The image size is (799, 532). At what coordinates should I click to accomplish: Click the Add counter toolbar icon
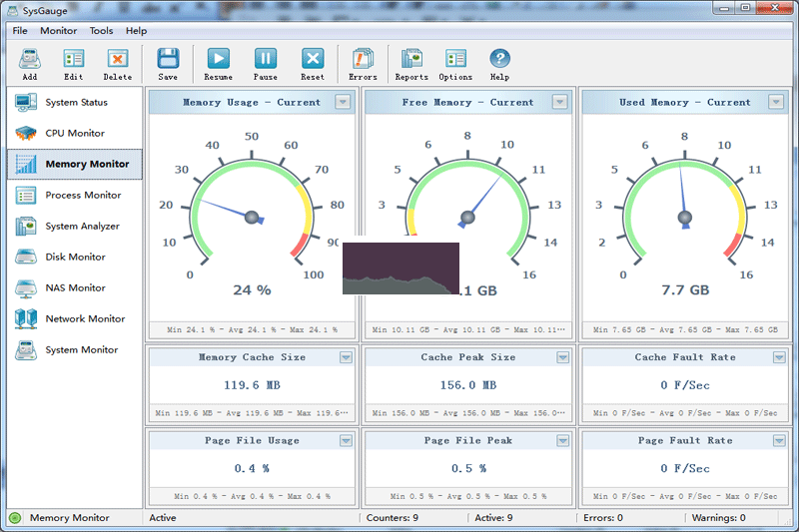tap(29, 60)
